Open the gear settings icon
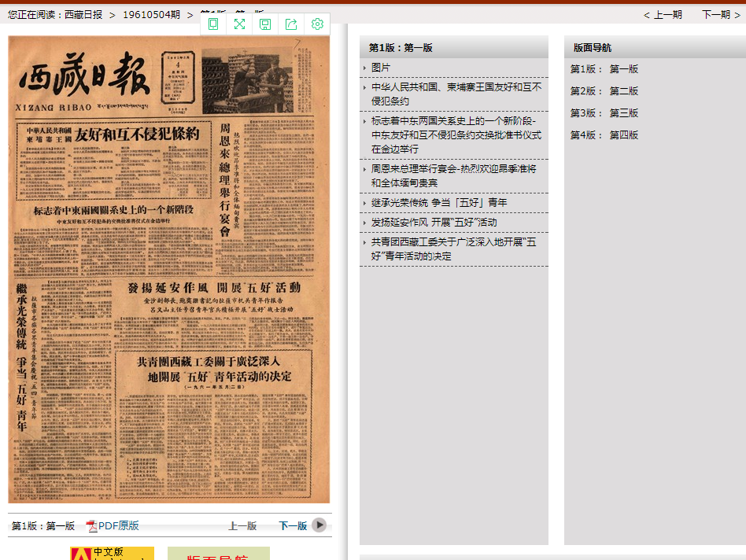 click(317, 24)
